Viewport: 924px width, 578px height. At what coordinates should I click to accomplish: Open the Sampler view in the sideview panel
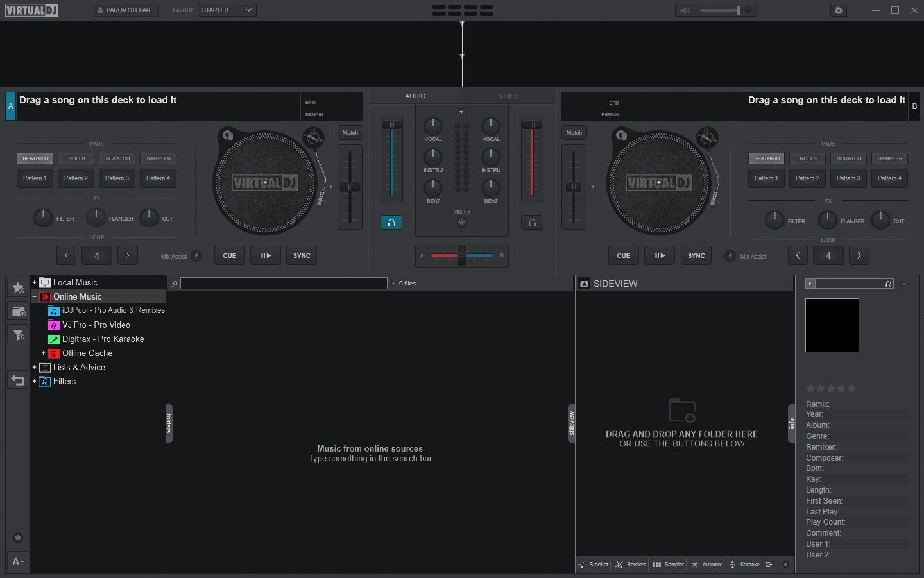click(668, 565)
